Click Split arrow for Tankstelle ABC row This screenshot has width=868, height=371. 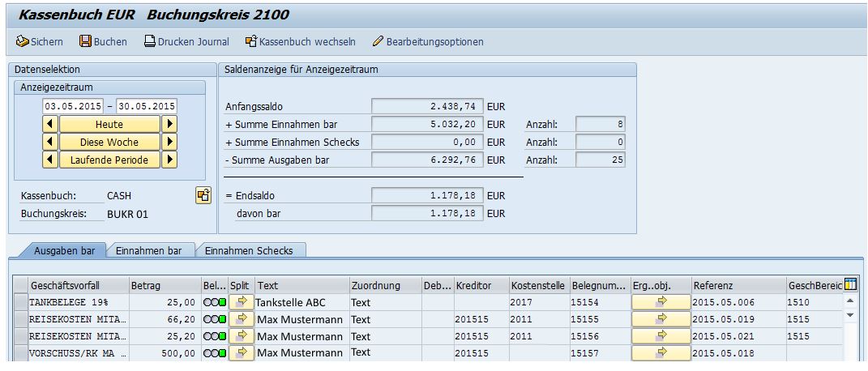[x=241, y=302]
